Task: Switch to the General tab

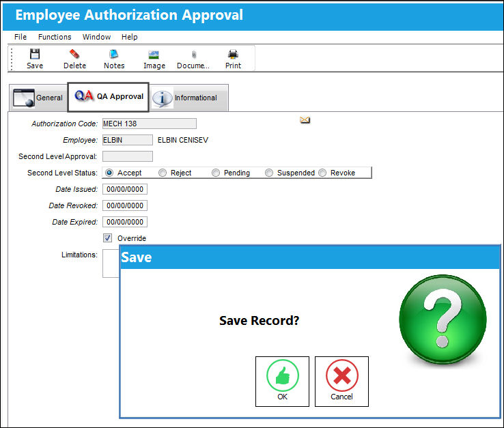Action: pyautogui.click(x=38, y=98)
